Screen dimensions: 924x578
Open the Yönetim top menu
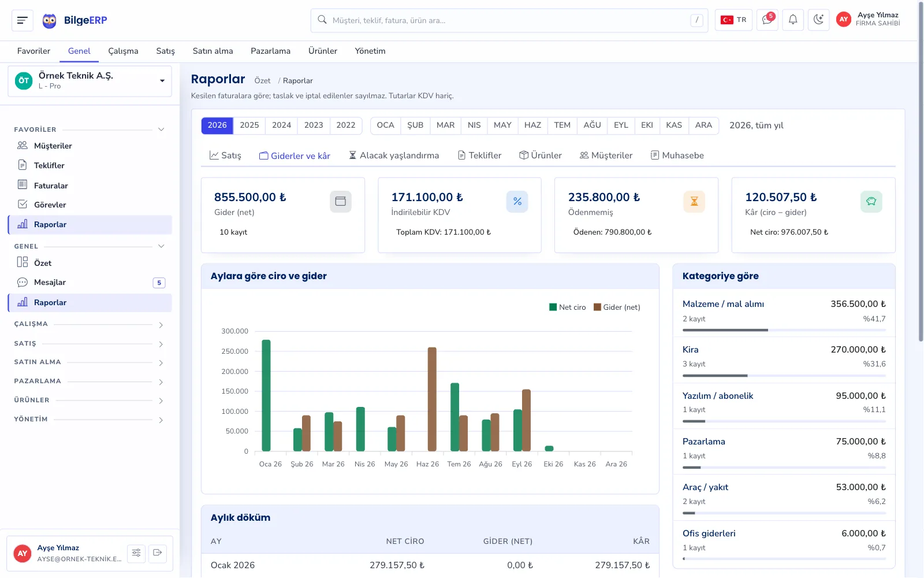pos(370,51)
